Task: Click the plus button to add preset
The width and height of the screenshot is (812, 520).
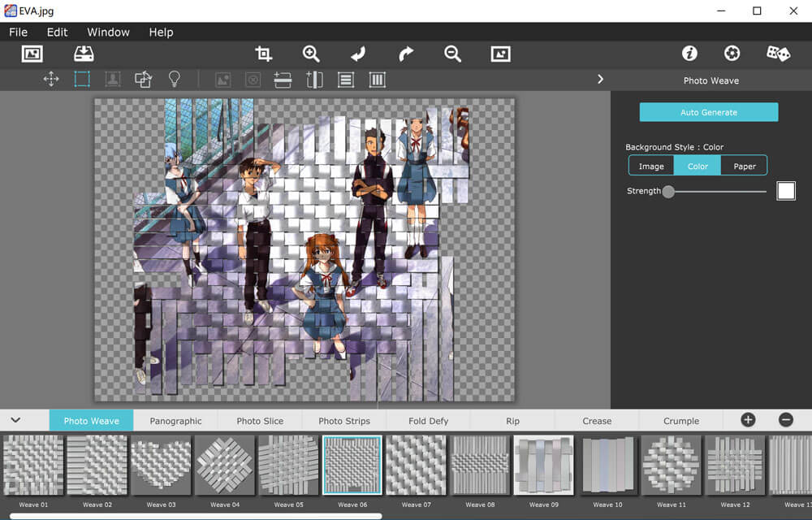Action: pos(748,419)
